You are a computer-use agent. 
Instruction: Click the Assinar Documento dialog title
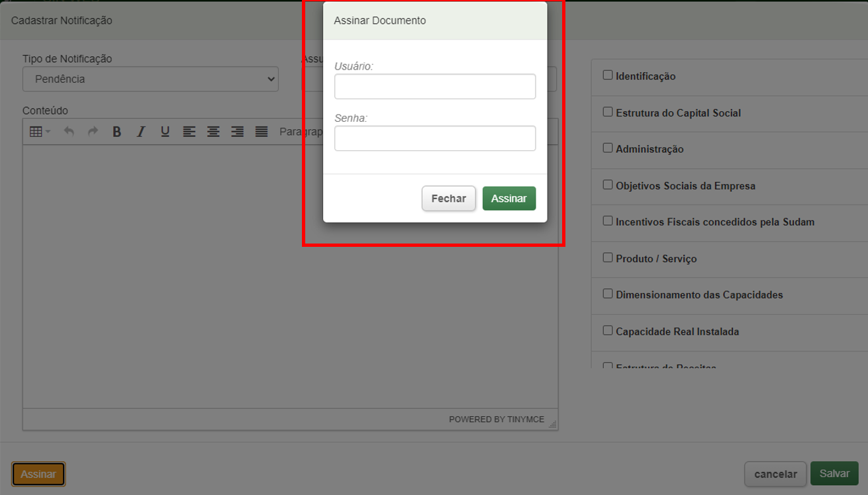(x=380, y=21)
